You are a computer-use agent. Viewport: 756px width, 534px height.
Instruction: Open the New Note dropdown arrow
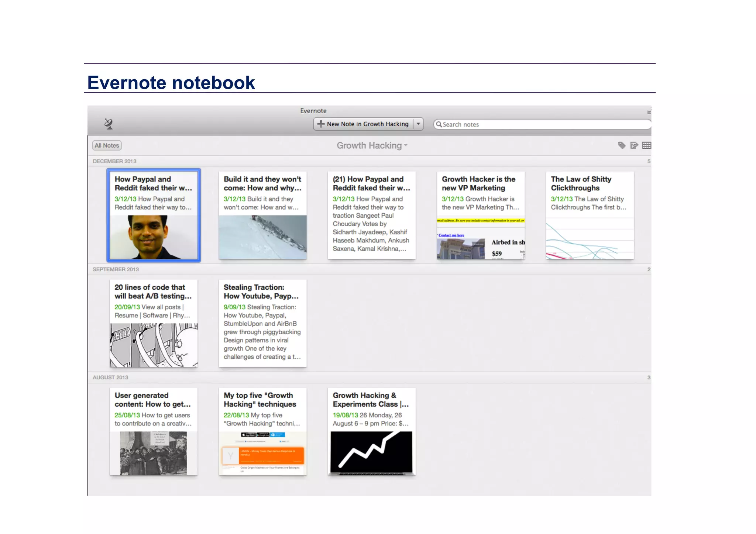click(418, 124)
